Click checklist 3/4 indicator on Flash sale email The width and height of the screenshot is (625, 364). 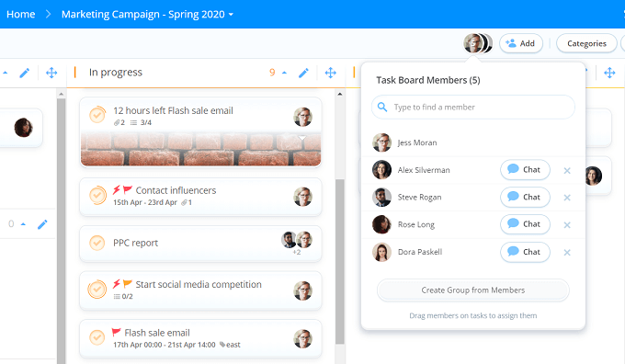tap(142, 122)
